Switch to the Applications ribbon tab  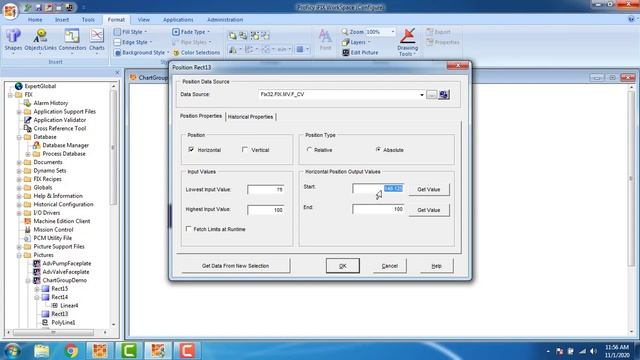178,20
